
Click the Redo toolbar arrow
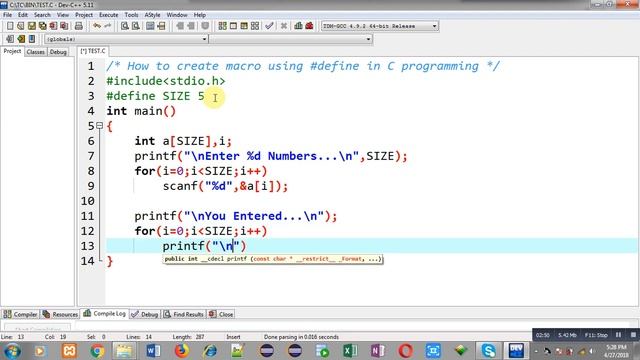(107, 26)
